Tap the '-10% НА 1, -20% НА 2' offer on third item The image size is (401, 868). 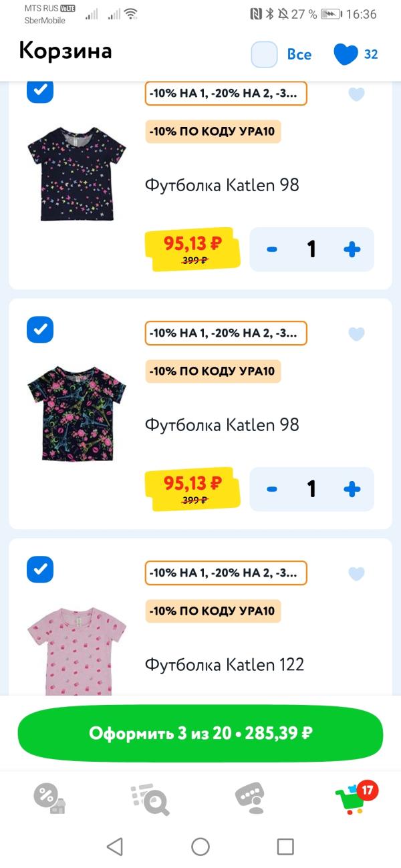[226, 573]
